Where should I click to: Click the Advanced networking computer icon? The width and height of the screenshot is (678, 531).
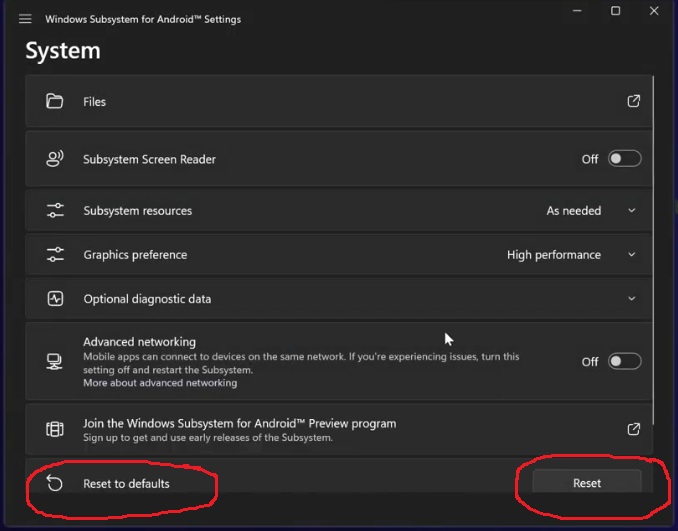click(54, 361)
